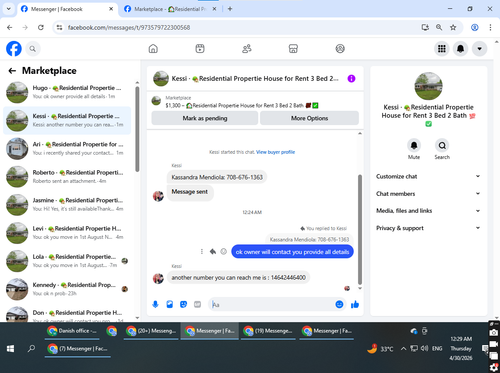Select the Kessi conversation in list

pyautogui.click(x=67, y=120)
